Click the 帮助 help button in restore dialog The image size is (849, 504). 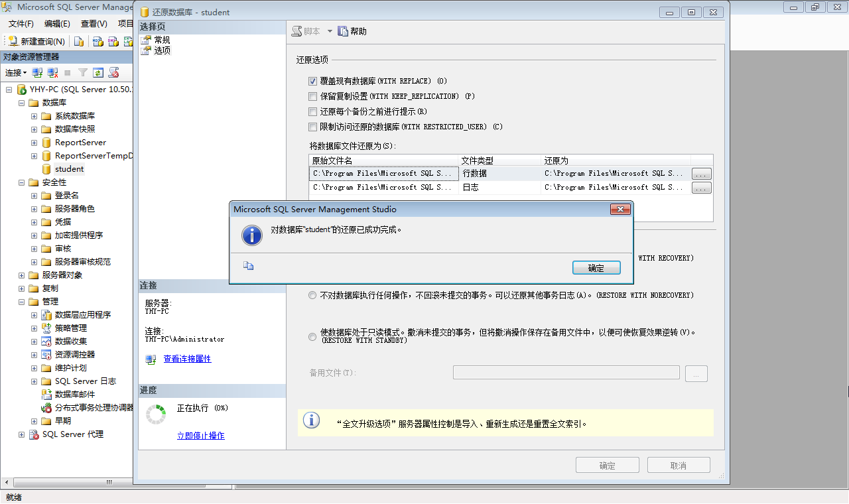352,31
